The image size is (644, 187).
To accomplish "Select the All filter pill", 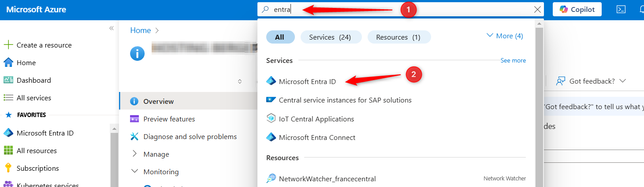I will 280,37.
